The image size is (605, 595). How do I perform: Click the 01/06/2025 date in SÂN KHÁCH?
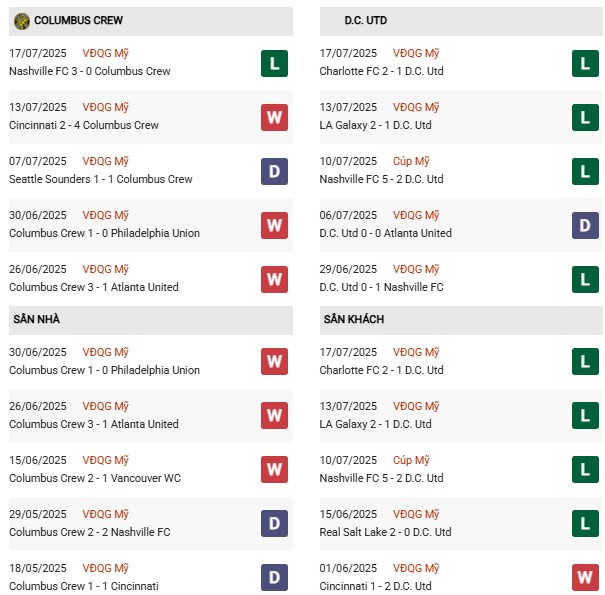(x=349, y=568)
